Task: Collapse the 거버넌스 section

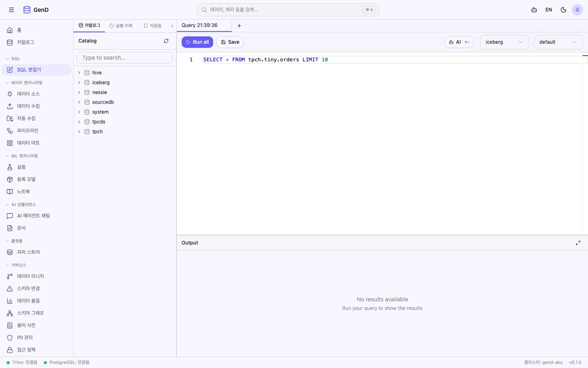Action: [x=16, y=265]
